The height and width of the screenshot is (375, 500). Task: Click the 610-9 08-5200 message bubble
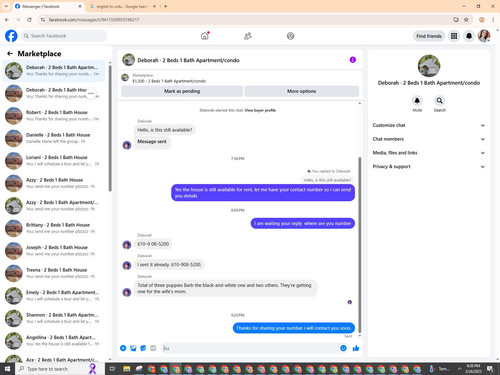[x=153, y=244]
